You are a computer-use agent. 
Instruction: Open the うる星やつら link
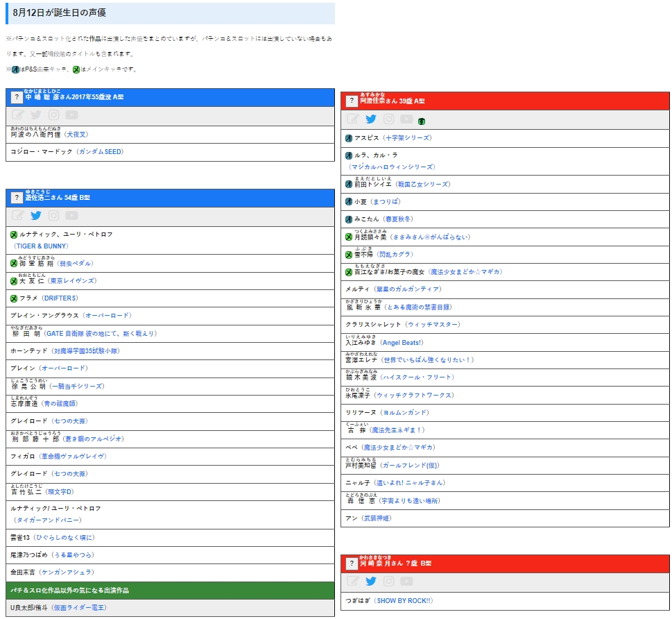click(x=73, y=555)
